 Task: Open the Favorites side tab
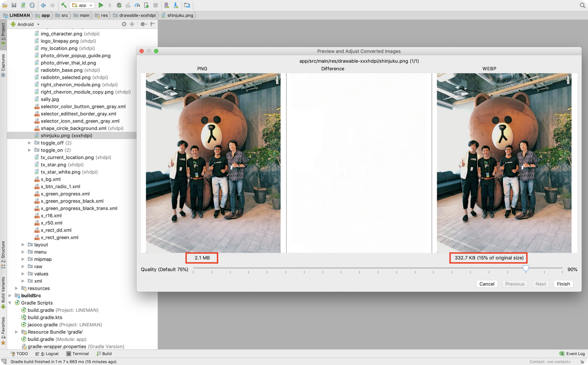[3, 330]
